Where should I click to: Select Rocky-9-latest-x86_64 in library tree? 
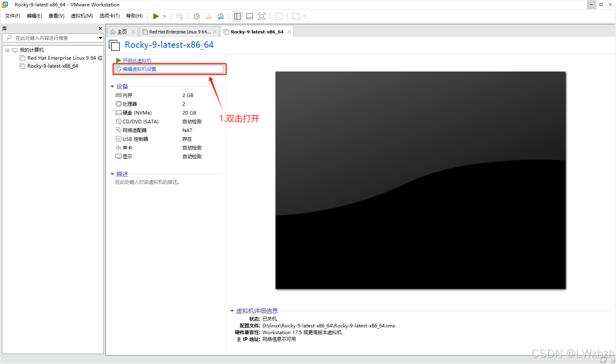pos(53,66)
